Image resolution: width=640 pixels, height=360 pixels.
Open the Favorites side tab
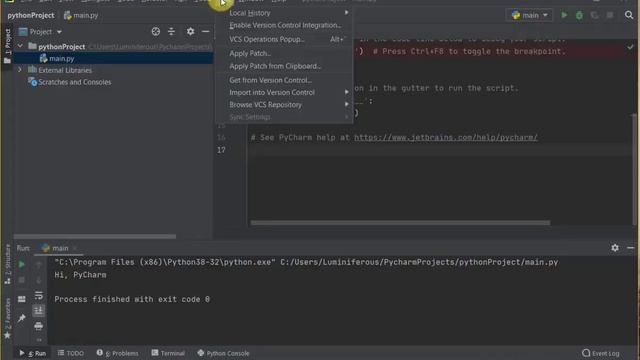(7, 318)
